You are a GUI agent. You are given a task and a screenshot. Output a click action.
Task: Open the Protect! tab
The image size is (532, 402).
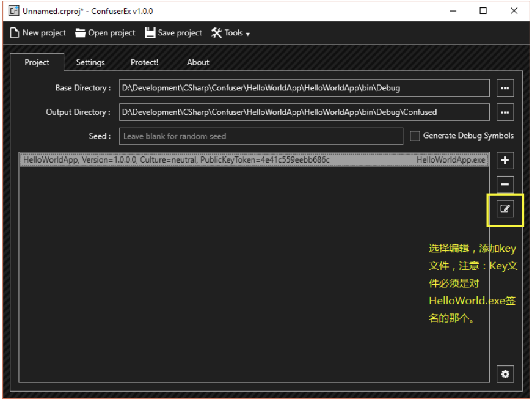pyautogui.click(x=145, y=62)
